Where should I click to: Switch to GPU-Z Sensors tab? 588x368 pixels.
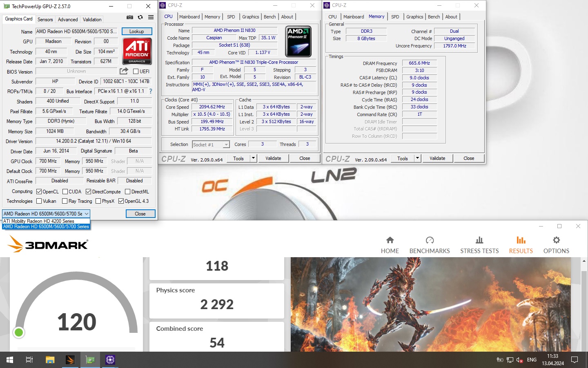45,20
